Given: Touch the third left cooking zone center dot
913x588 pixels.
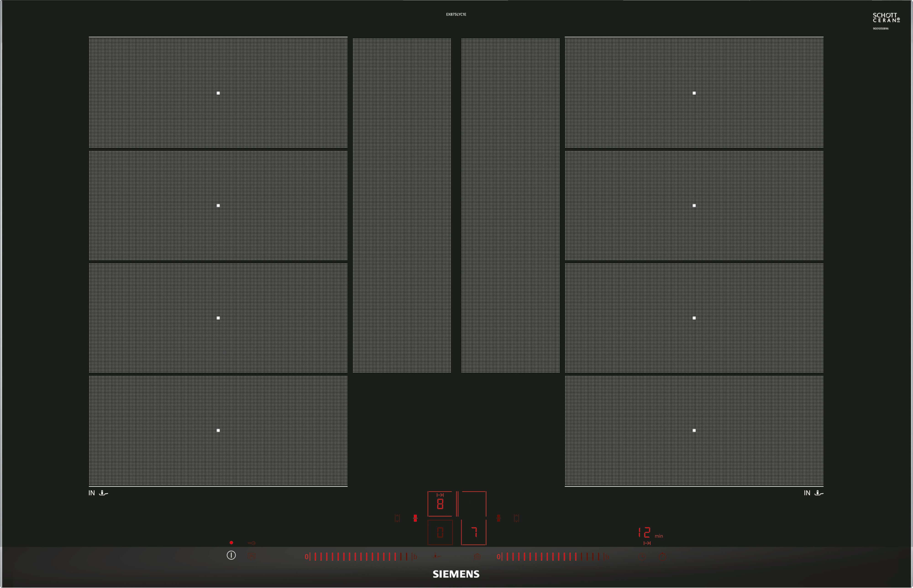Looking at the screenshot, I should [x=218, y=318].
